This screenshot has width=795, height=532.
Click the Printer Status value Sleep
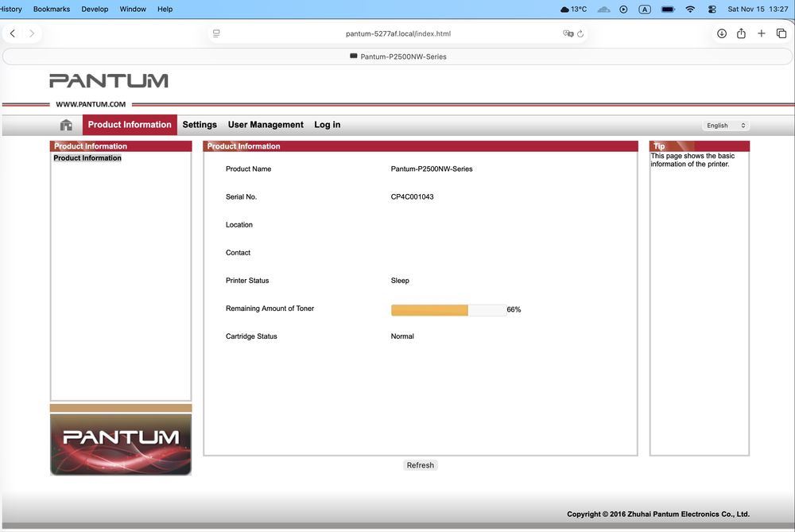400,281
